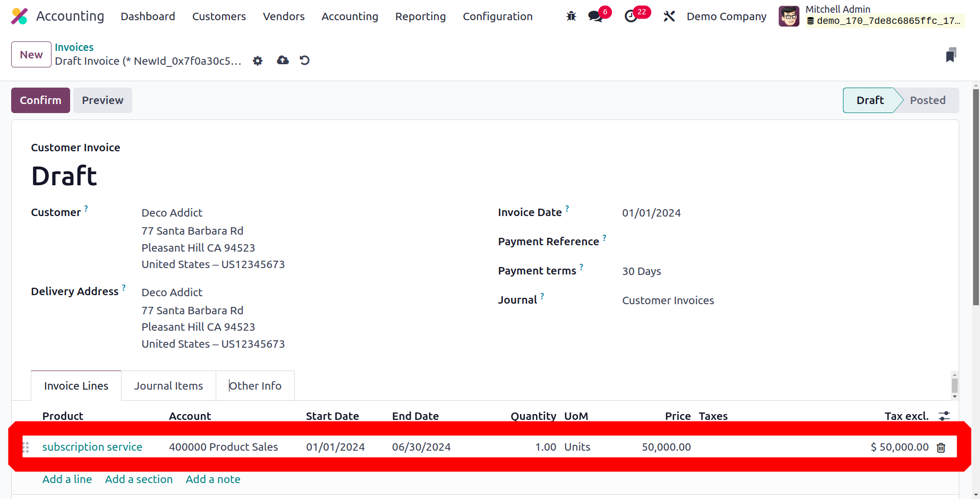The width and height of the screenshot is (980, 499).
Task: Click the empty Payment Reference field
Action: [781, 242]
